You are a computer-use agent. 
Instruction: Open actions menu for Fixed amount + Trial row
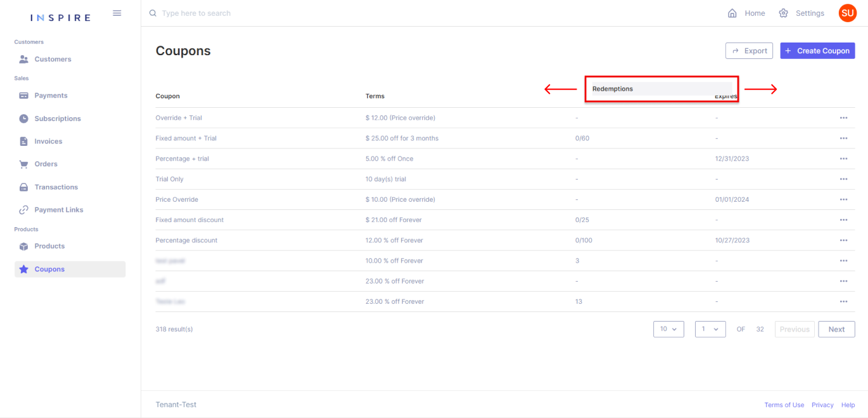point(843,138)
